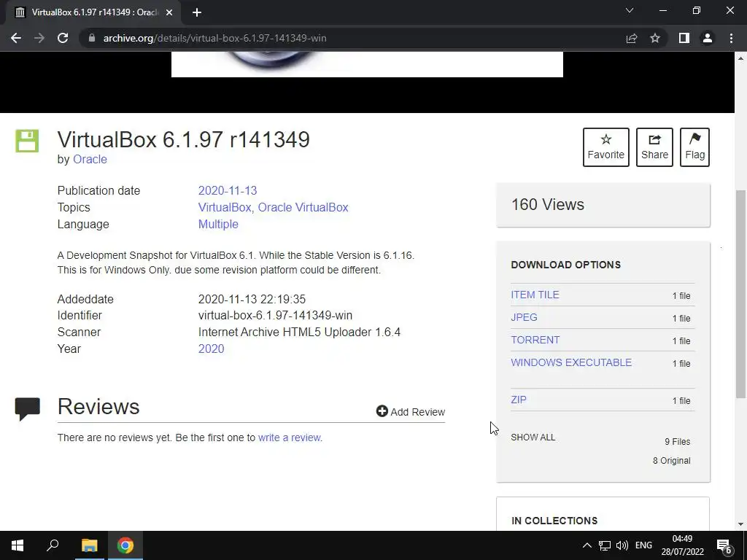Viewport: 747px width, 560px height.
Task: Open a new tab with plus button
Action: [197, 12]
